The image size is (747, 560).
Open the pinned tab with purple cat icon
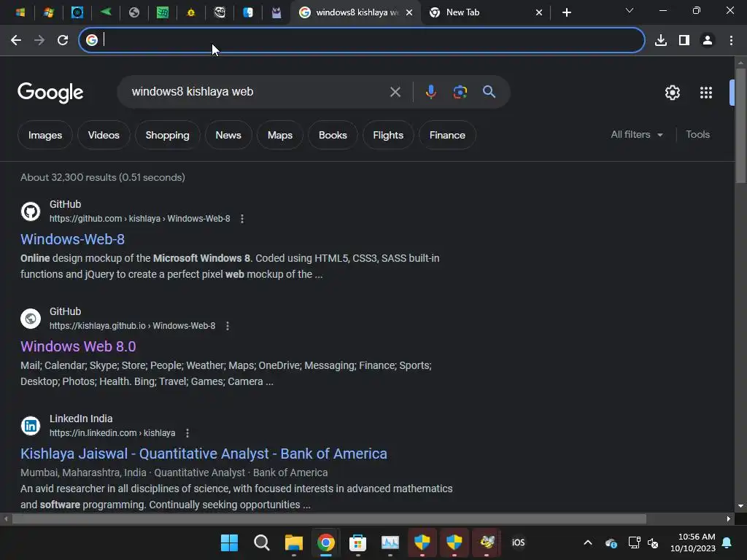[x=276, y=12]
